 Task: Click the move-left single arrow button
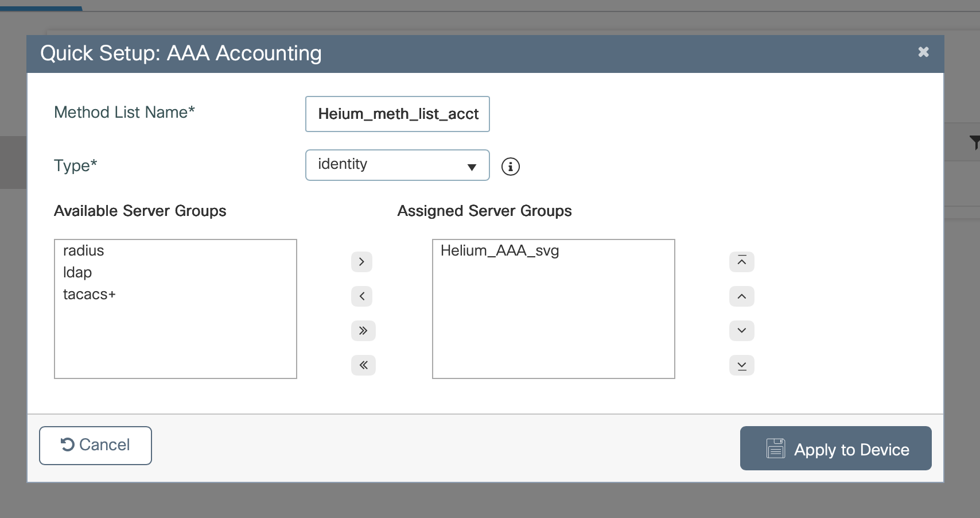coord(363,296)
